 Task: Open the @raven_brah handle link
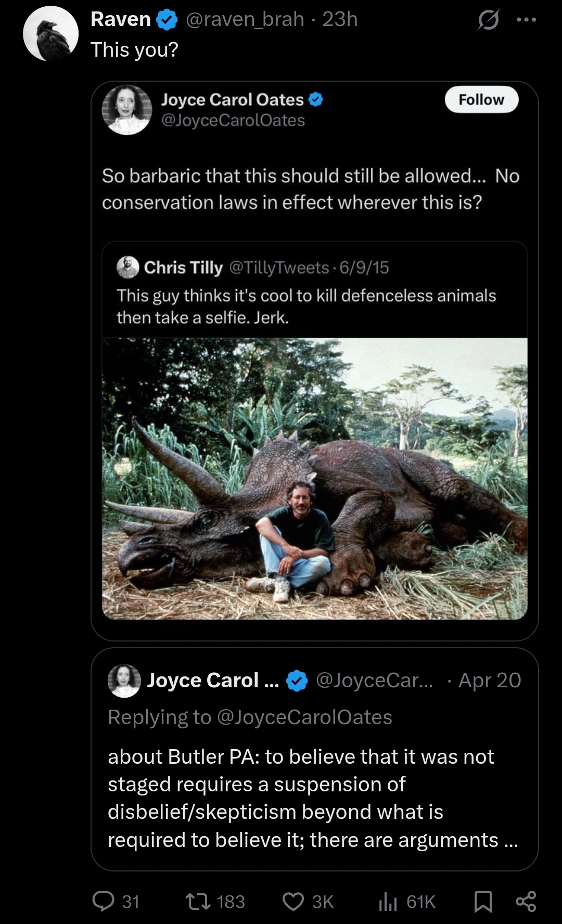pyautogui.click(x=245, y=19)
